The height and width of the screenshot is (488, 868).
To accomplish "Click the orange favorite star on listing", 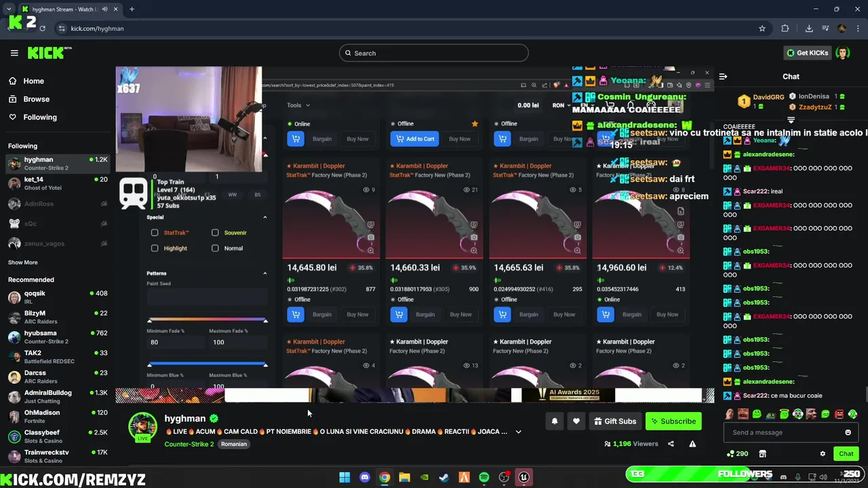I will tap(475, 123).
